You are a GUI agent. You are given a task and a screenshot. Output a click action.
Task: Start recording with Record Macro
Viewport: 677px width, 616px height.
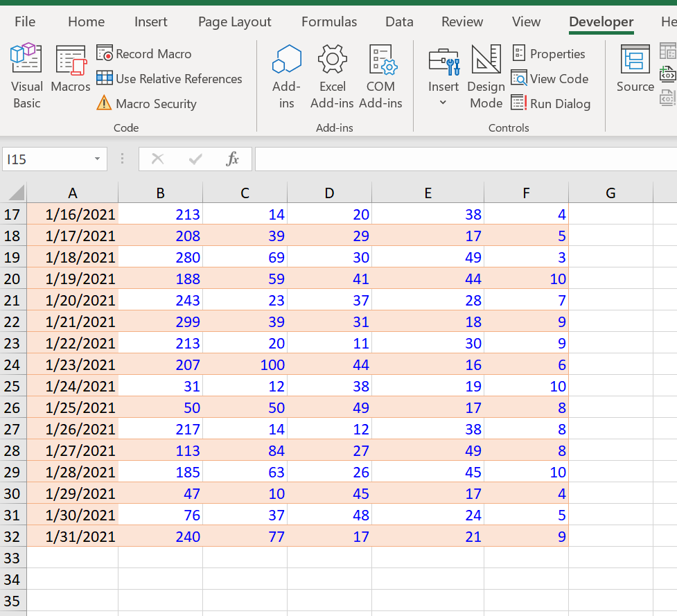(144, 54)
